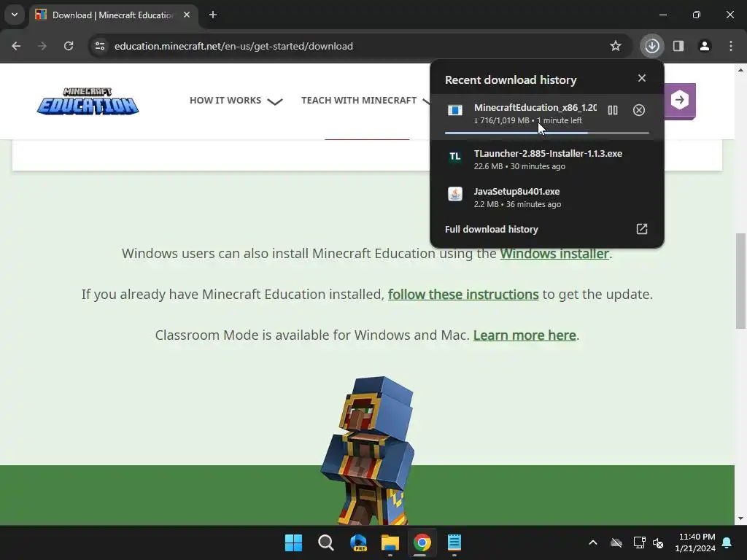747x560 pixels.
Task: Open the Windows installer link
Action: [x=554, y=253]
